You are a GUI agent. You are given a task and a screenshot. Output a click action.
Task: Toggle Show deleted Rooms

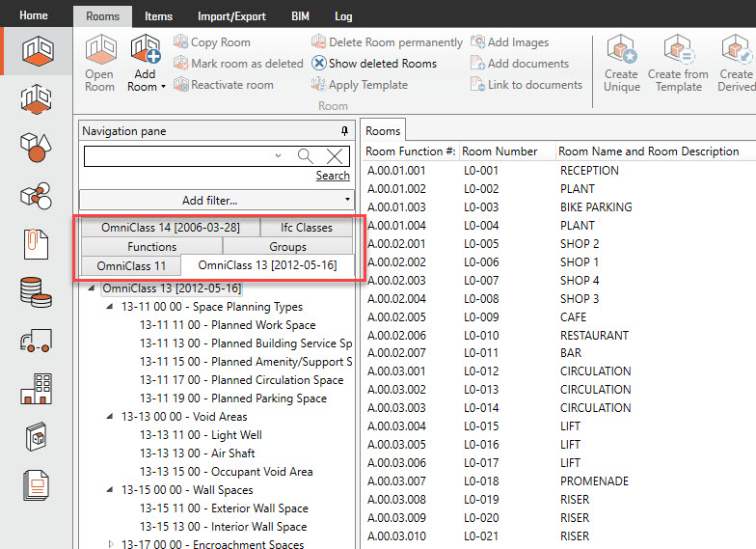click(x=373, y=64)
